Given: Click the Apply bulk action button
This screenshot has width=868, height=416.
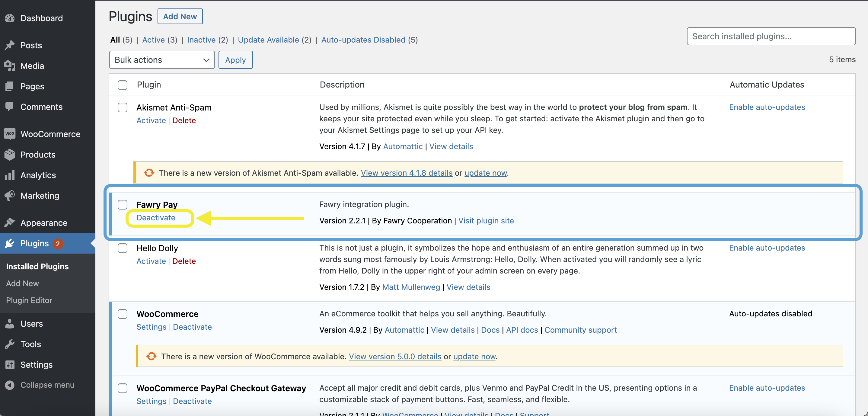Looking at the screenshot, I should pos(235,60).
